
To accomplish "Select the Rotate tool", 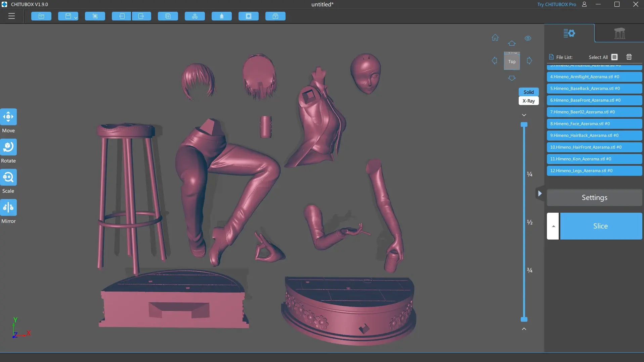I will tap(8, 147).
